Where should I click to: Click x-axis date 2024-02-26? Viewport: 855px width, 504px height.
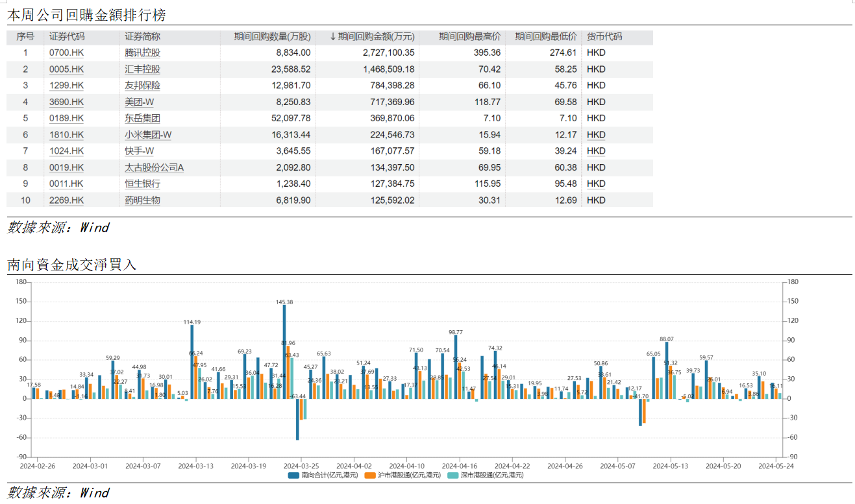37,466
